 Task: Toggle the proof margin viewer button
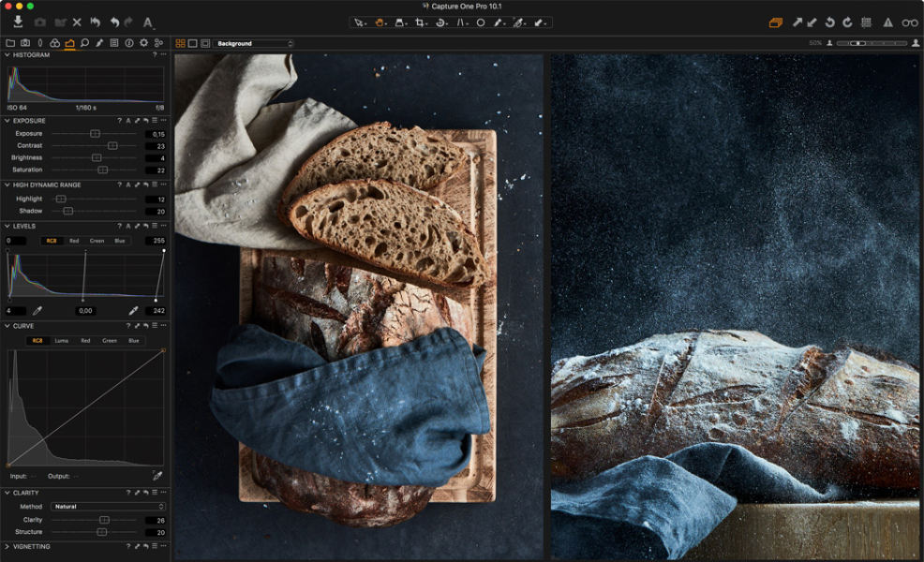point(205,43)
